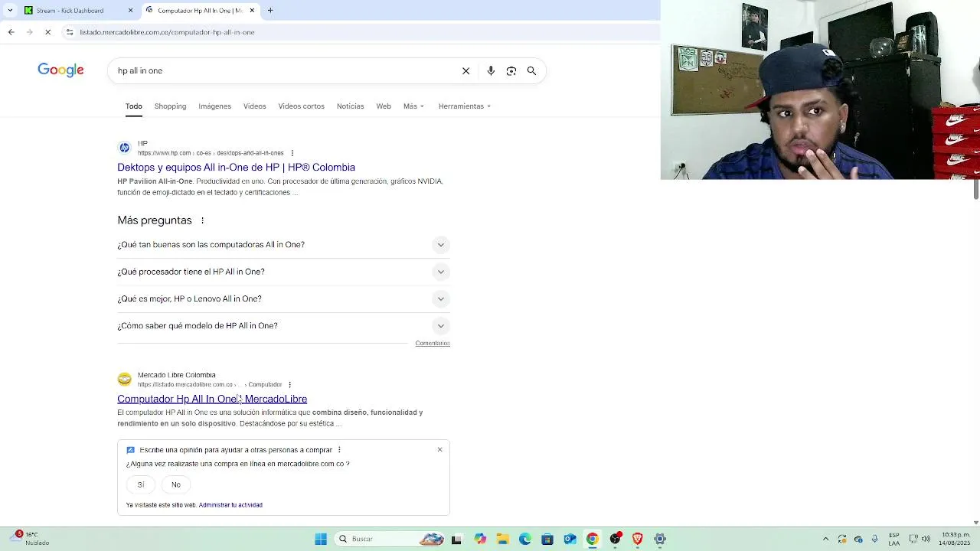Open the Windows Start menu
This screenshot has height=551, width=980.
[321, 539]
